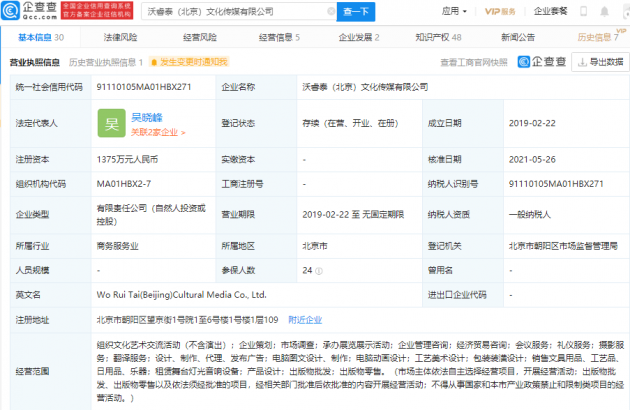Open 历史营业执照信息 link
630x410 pixels.
click(x=106, y=62)
